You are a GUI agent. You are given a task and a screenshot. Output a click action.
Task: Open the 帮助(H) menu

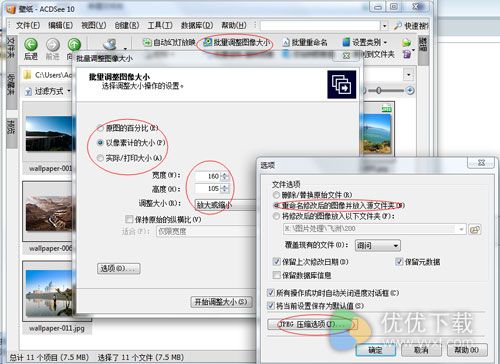pos(234,25)
